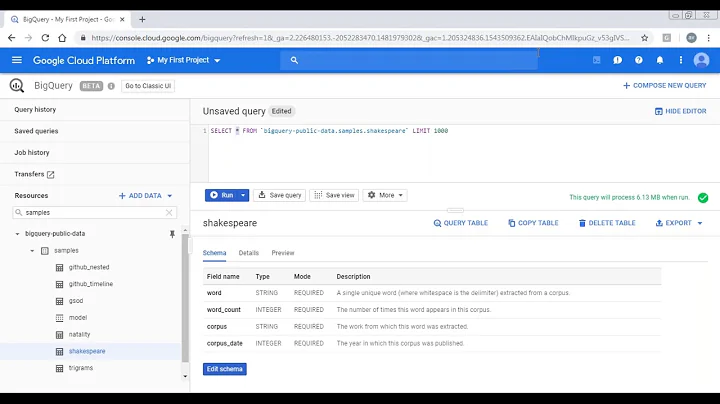720x404 pixels.
Task: Select the natality table
Action: coord(79,335)
